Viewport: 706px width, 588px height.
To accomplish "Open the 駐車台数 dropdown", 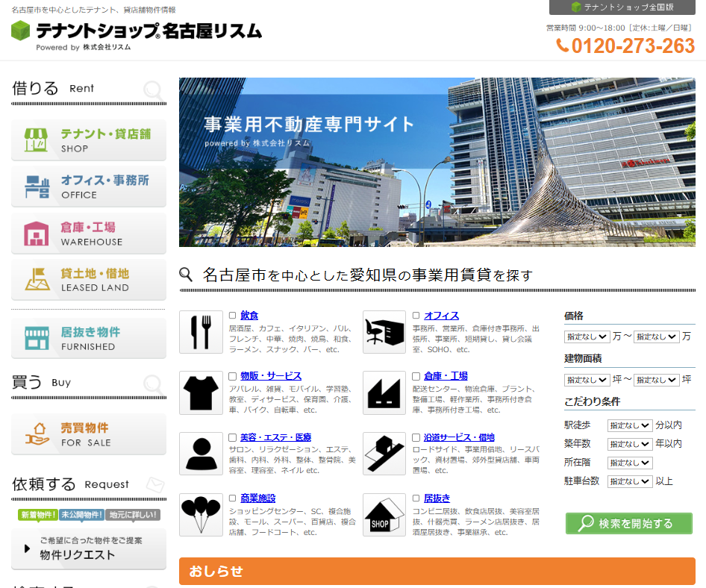I will [x=629, y=481].
